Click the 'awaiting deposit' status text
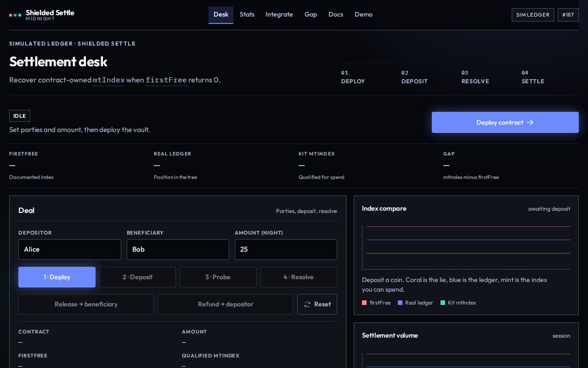Screen dimensions: 588x368 point(549,209)
